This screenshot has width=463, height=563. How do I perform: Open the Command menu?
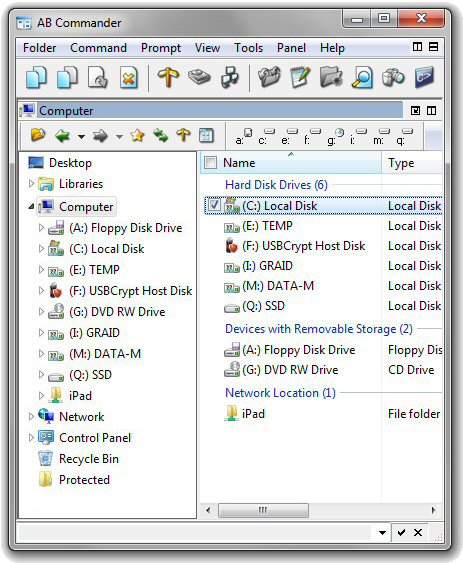click(x=98, y=48)
